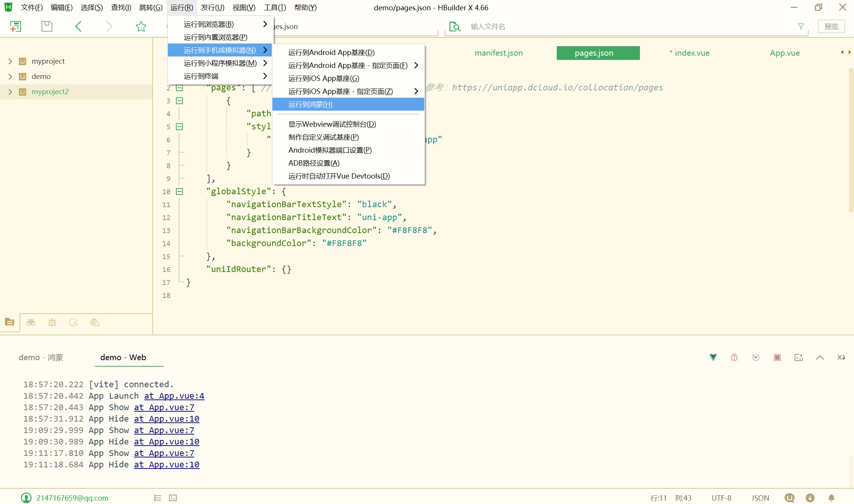Image resolution: width=854 pixels, height=504 pixels.
Task: Switch to index.vue tab
Action: 690,53
